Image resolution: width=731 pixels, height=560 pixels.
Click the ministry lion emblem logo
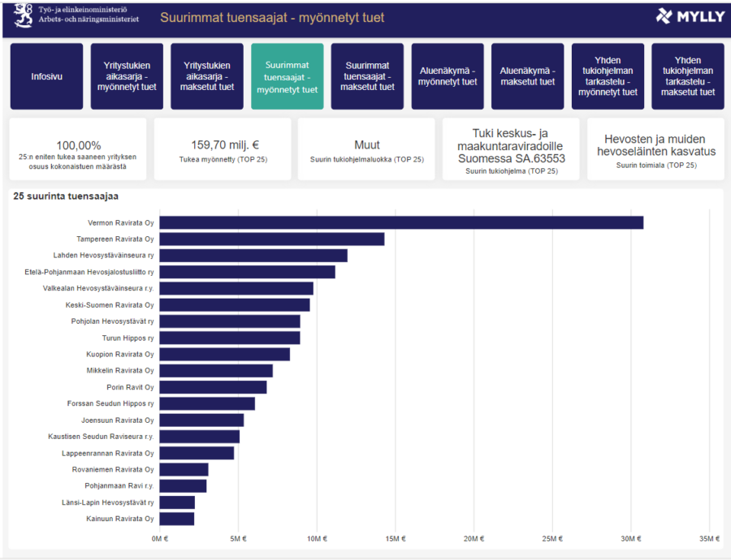tap(24, 15)
